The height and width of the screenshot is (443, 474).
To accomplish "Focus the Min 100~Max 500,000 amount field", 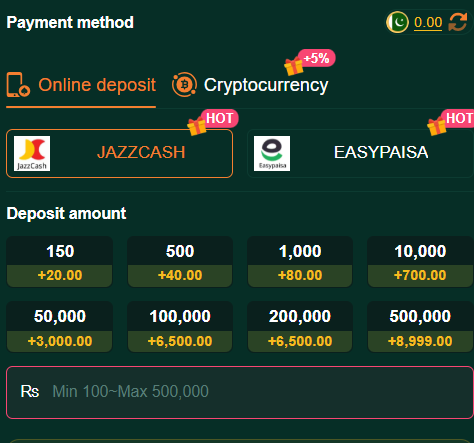I will pos(240,392).
